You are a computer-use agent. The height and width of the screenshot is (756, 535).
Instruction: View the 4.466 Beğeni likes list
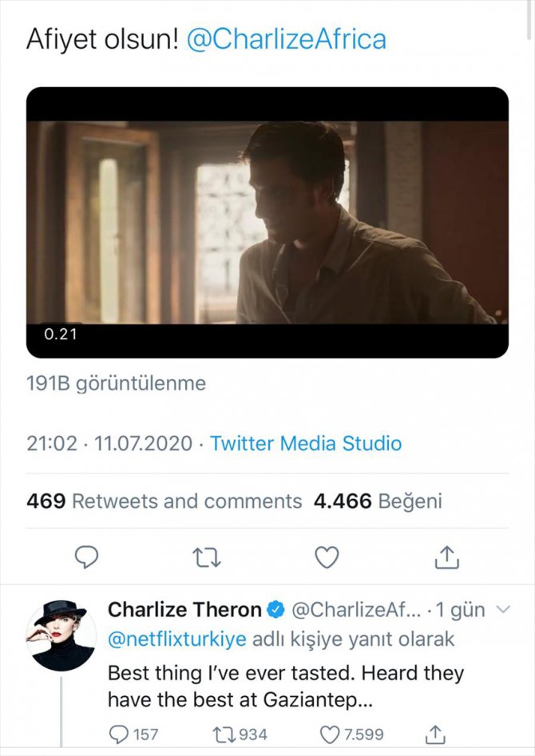tap(378, 501)
